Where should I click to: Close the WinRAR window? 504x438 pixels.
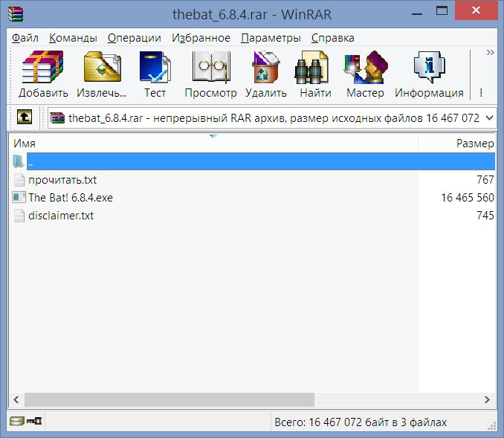click(476, 10)
